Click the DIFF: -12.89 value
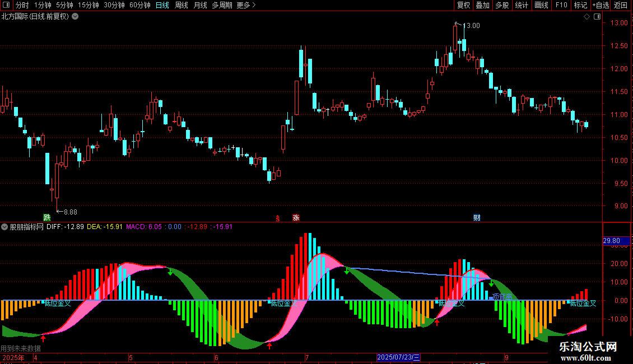This screenshot has width=633, height=364. pos(65,227)
